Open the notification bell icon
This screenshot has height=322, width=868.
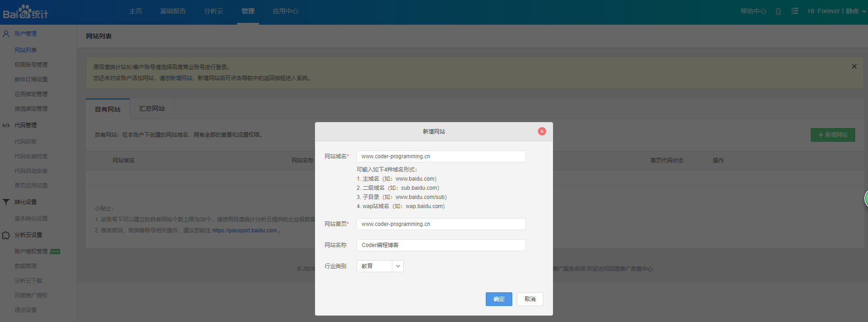pyautogui.click(x=778, y=11)
